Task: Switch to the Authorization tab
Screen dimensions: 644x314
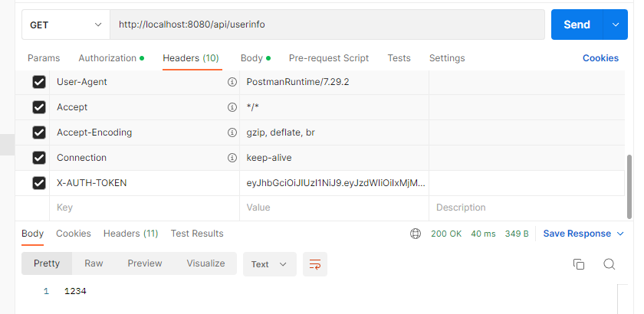Action: point(111,58)
